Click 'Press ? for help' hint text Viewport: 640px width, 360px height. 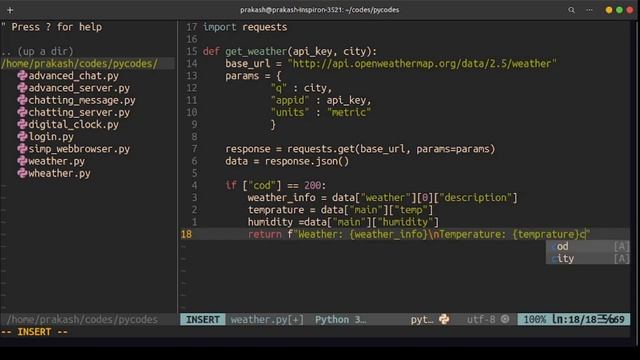click(x=57, y=27)
